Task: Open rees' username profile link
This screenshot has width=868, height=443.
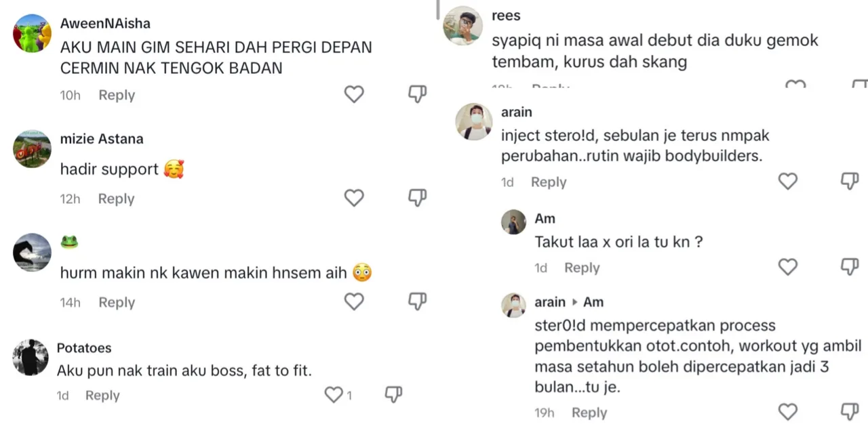Action: [x=506, y=16]
